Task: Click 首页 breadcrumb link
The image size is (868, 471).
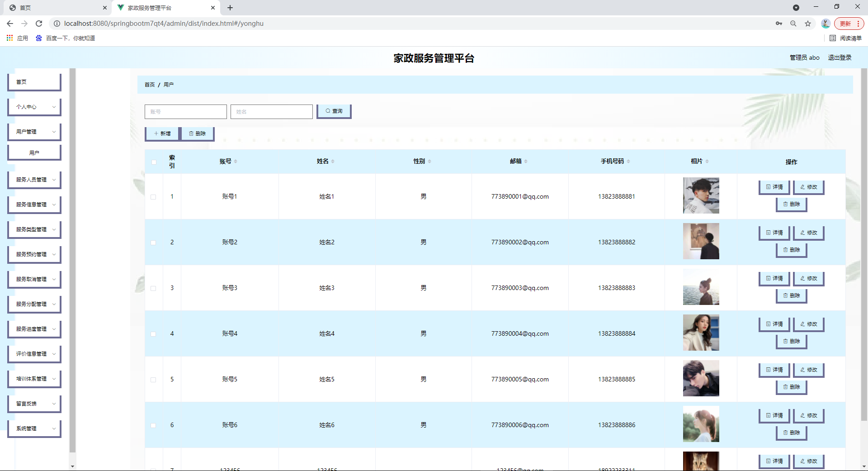Action: (150, 85)
